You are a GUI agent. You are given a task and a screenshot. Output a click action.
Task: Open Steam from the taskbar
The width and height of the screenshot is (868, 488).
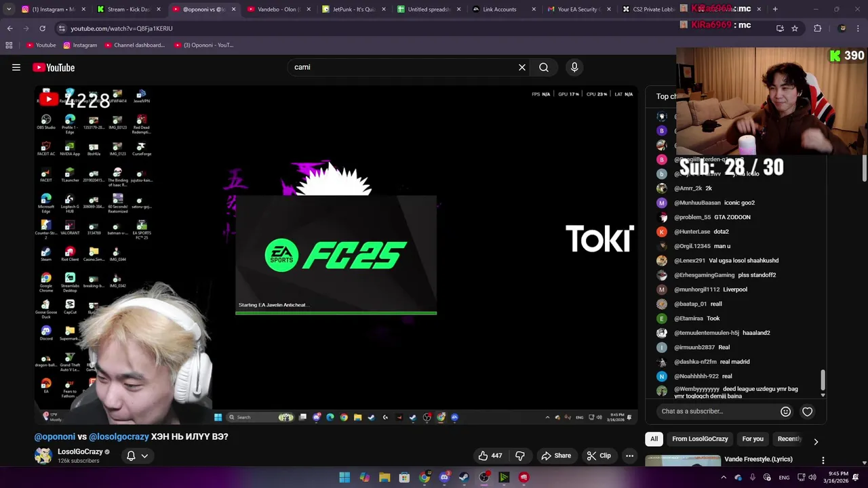tap(464, 477)
